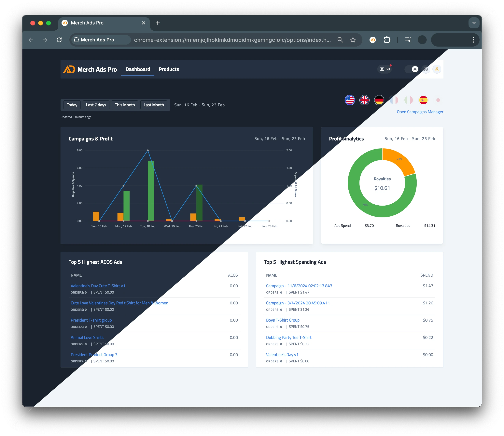Click the Merch Ads Pro logo icon

pyautogui.click(x=69, y=69)
